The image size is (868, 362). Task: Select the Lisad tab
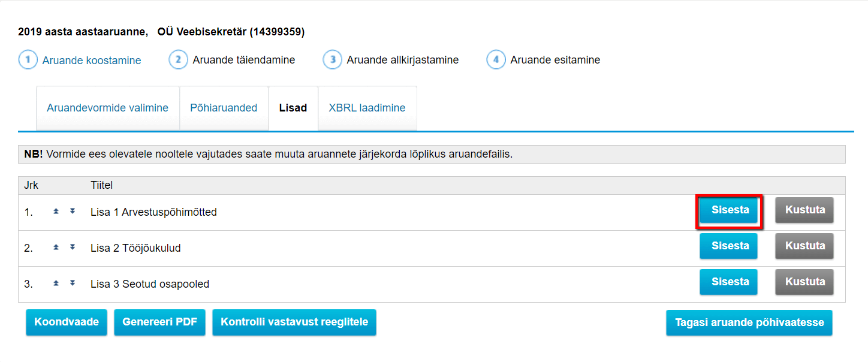[x=293, y=108]
